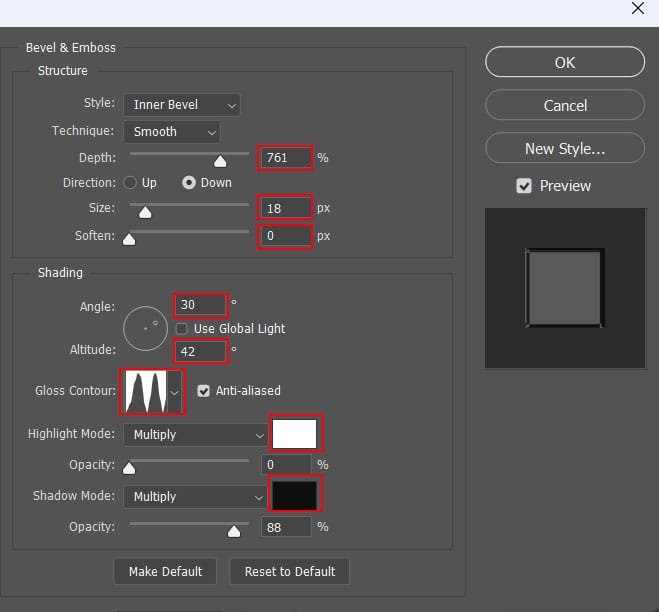The width and height of the screenshot is (659, 612).
Task: Open the Highlight Mode blend dropdown
Action: 195,435
